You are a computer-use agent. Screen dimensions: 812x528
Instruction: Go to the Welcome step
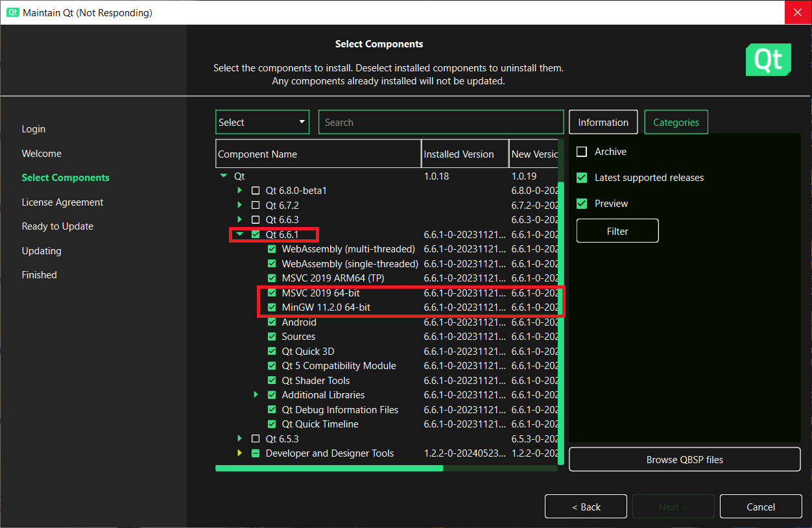(x=42, y=154)
